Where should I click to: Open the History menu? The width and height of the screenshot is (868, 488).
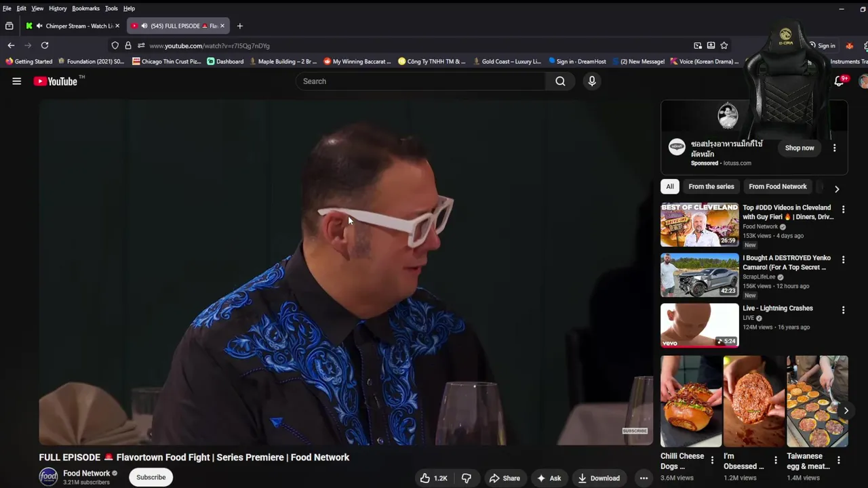click(58, 8)
